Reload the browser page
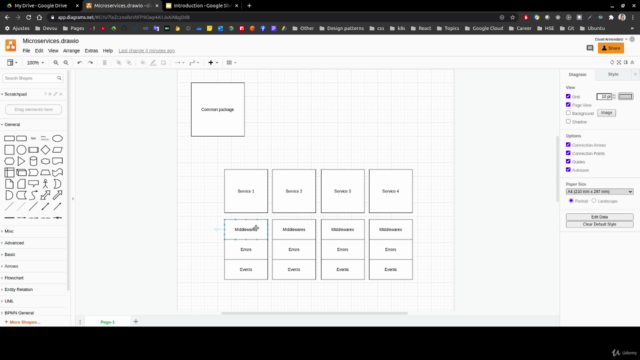The height and width of the screenshot is (360, 640). click(29, 18)
